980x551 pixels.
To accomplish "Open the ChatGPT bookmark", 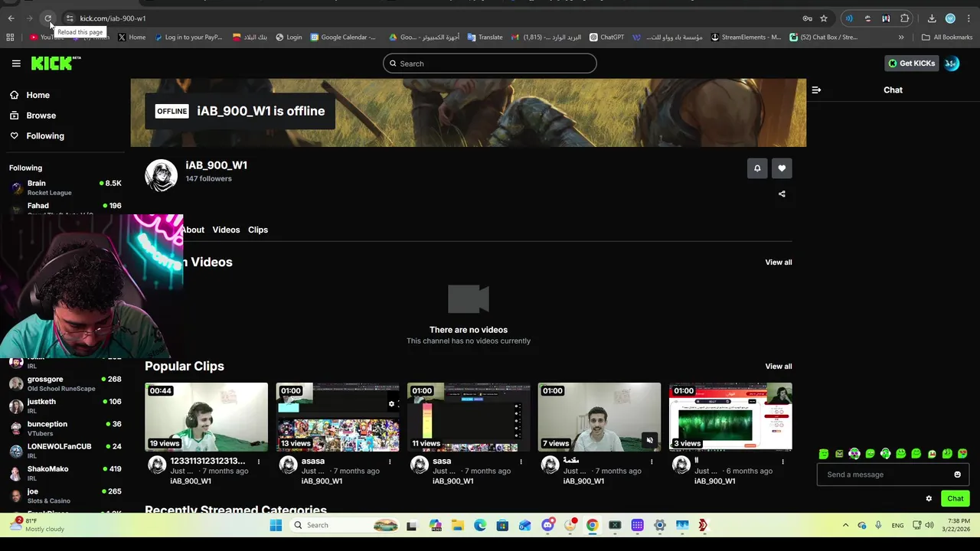I will pyautogui.click(x=607, y=37).
